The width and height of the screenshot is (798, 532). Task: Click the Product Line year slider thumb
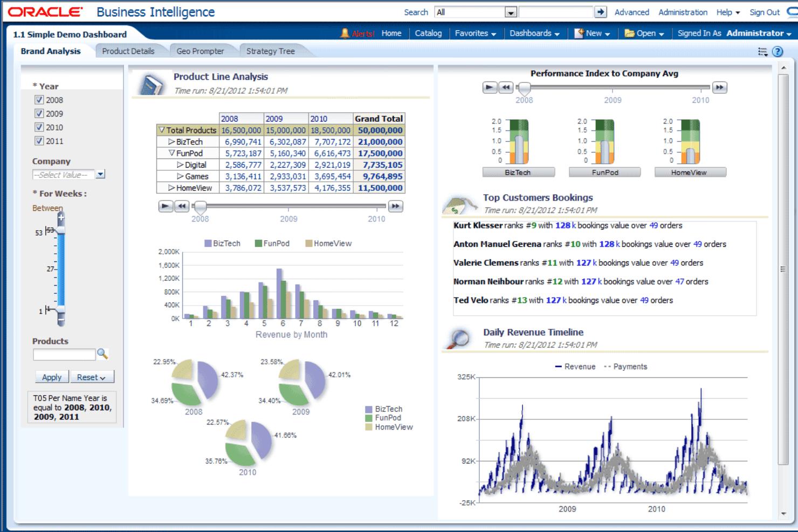click(200, 207)
